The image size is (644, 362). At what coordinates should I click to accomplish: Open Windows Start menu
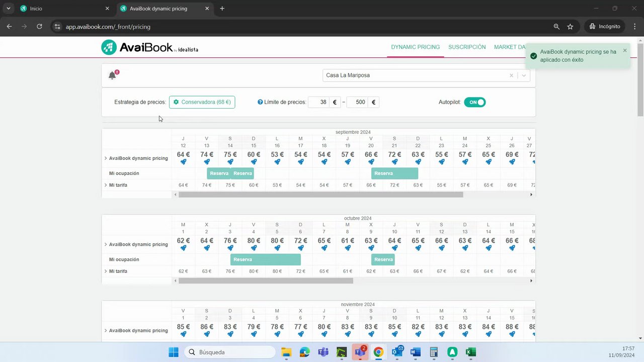(173, 352)
